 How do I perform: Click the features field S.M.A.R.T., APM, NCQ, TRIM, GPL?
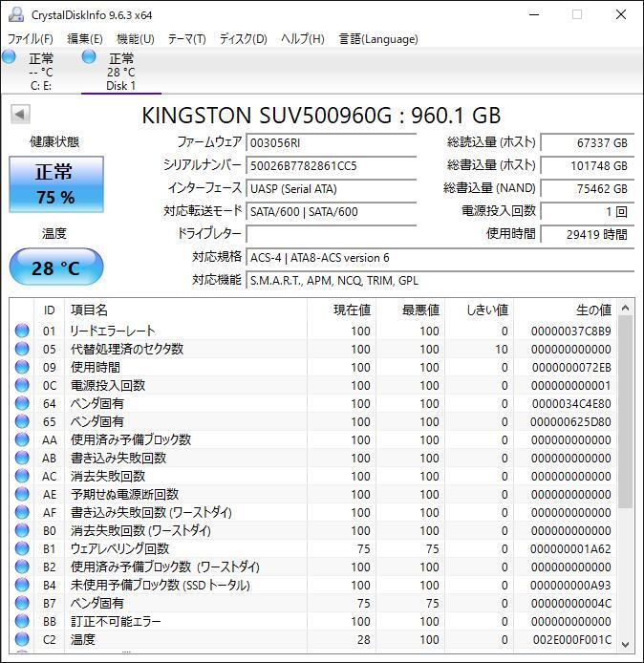pyautogui.click(x=440, y=280)
